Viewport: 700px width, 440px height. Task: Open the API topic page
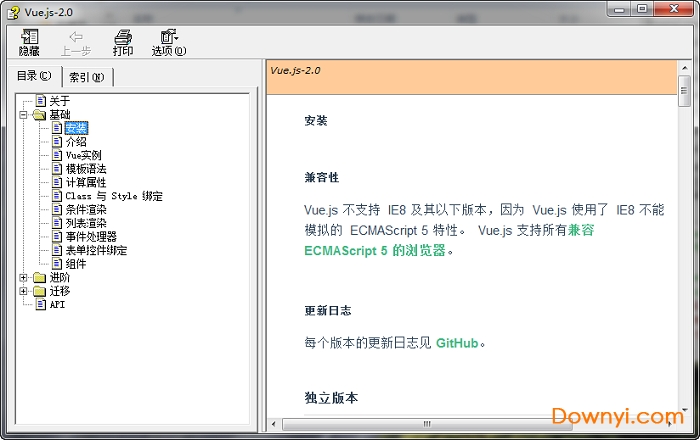point(57,304)
